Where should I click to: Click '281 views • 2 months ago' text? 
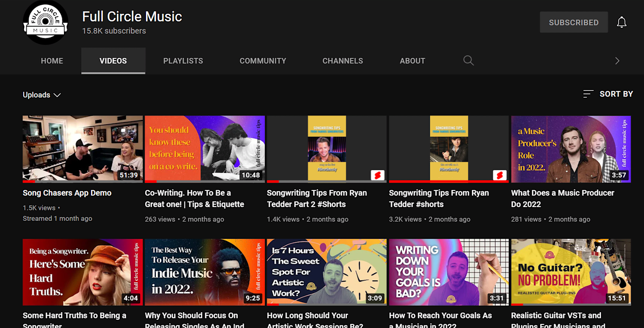[551, 219]
